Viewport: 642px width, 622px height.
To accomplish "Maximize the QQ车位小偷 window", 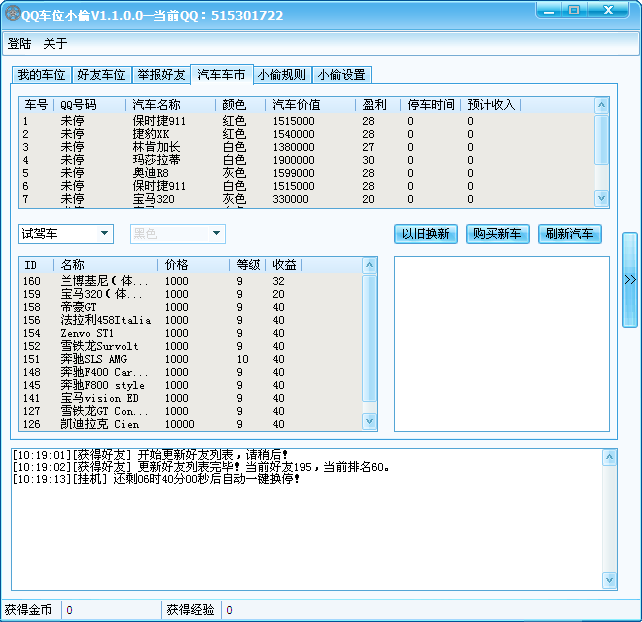I will (574, 10).
